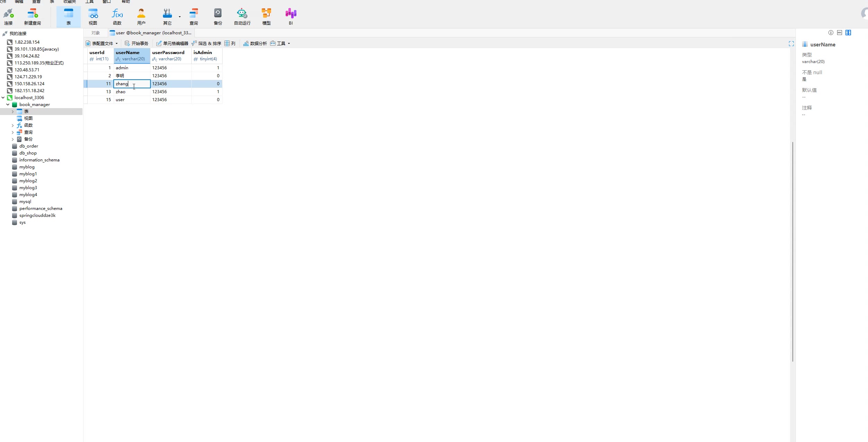Select the userId 15 cell

[x=101, y=100]
